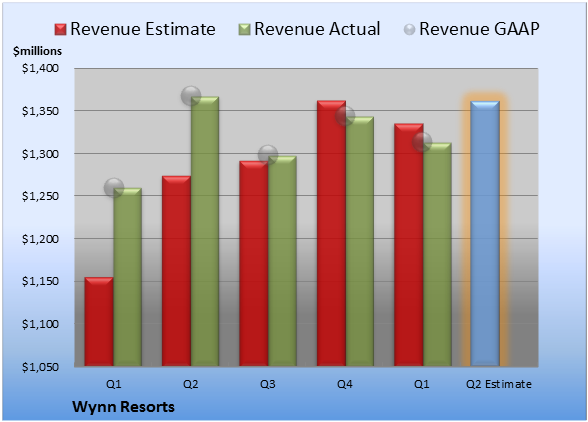The width and height of the screenshot is (588, 422).
Task: Select the 'Revenue Estimate' legend label
Action: coord(143,29)
